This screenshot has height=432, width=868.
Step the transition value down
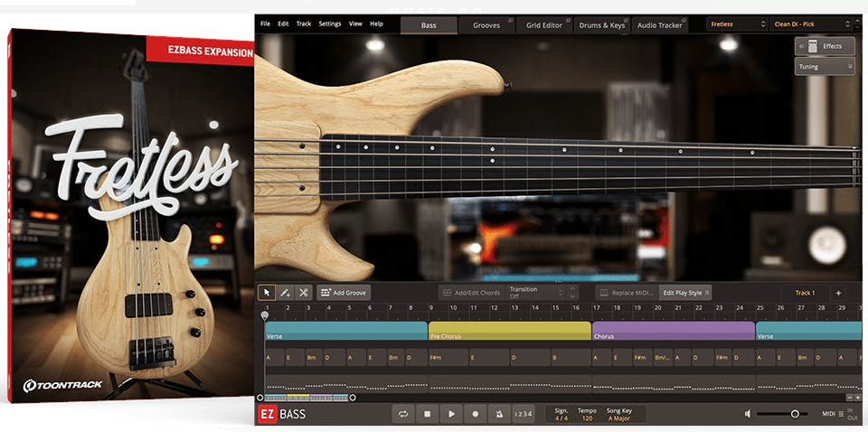pyautogui.click(x=572, y=296)
